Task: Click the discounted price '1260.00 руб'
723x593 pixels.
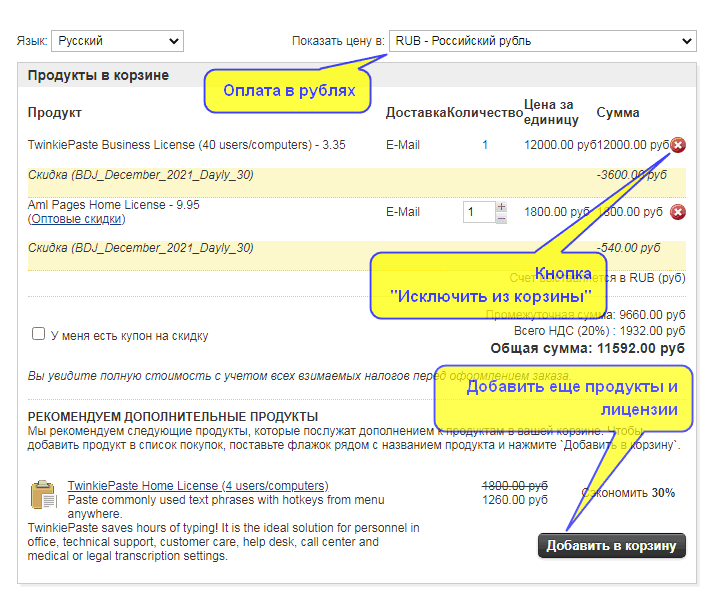Action: (515, 500)
